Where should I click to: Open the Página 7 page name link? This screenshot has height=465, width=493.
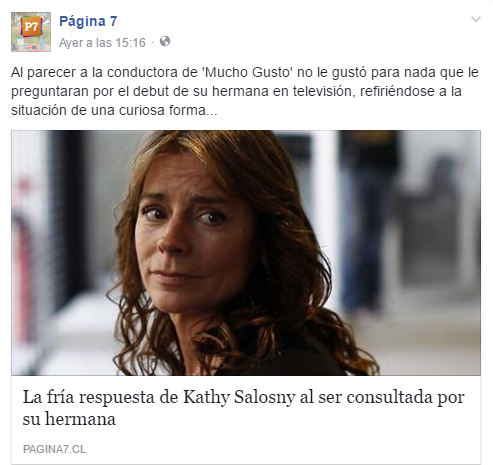pyautogui.click(x=88, y=21)
